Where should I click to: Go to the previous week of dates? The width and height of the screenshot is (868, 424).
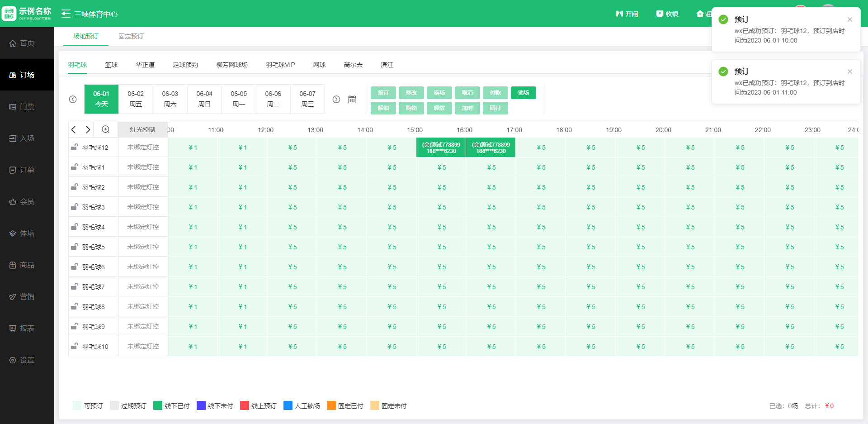click(73, 99)
